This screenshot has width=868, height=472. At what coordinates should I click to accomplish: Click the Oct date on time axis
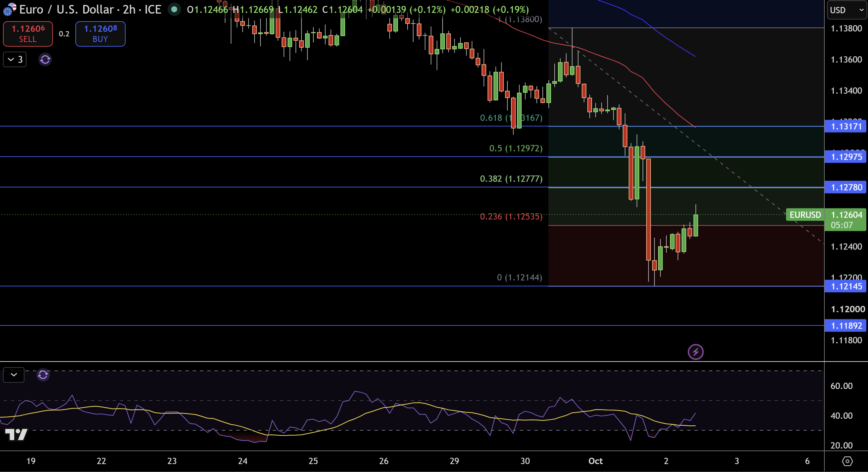click(x=595, y=461)
